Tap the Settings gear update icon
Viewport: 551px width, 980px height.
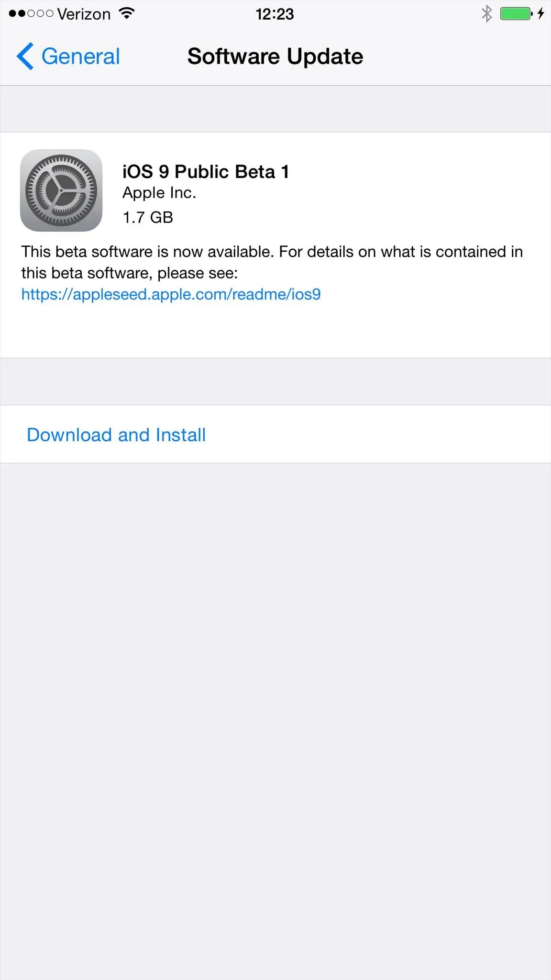(x=61, y=190)
